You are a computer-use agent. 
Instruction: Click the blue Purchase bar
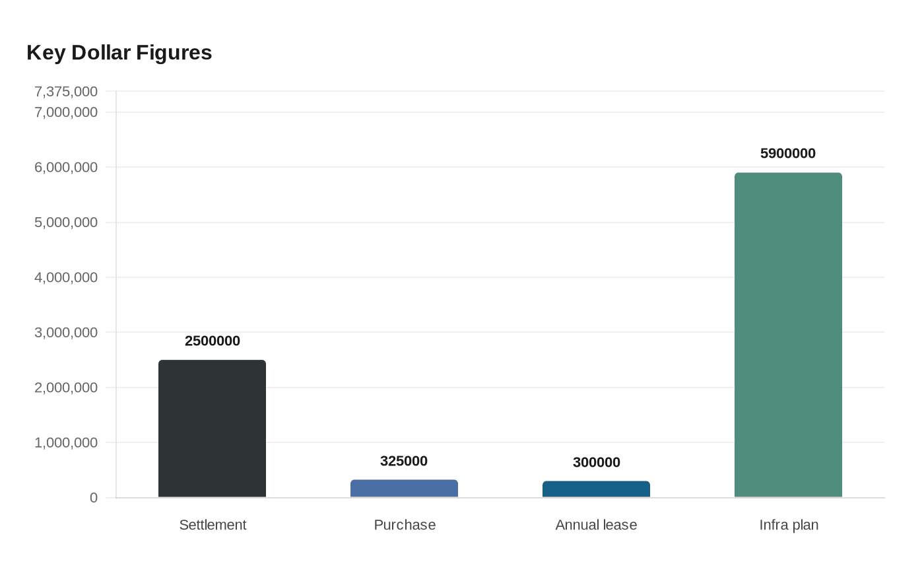coord(404,489)
